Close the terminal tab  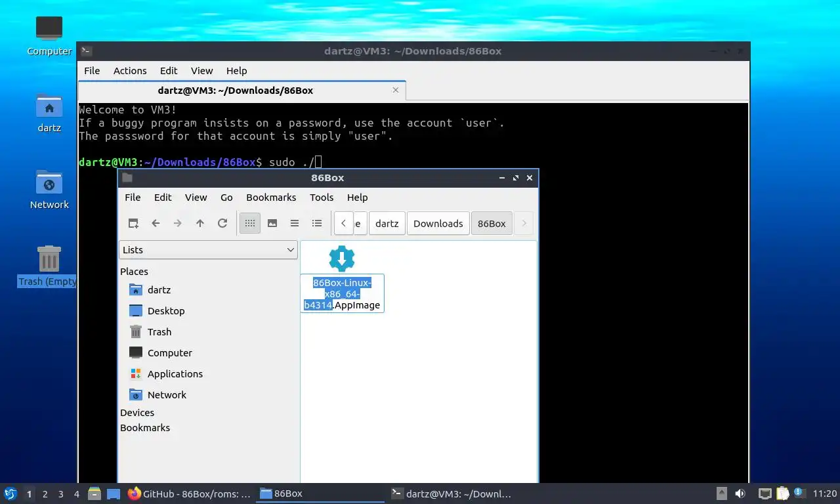pyautogui.click(x=396, y=90)
